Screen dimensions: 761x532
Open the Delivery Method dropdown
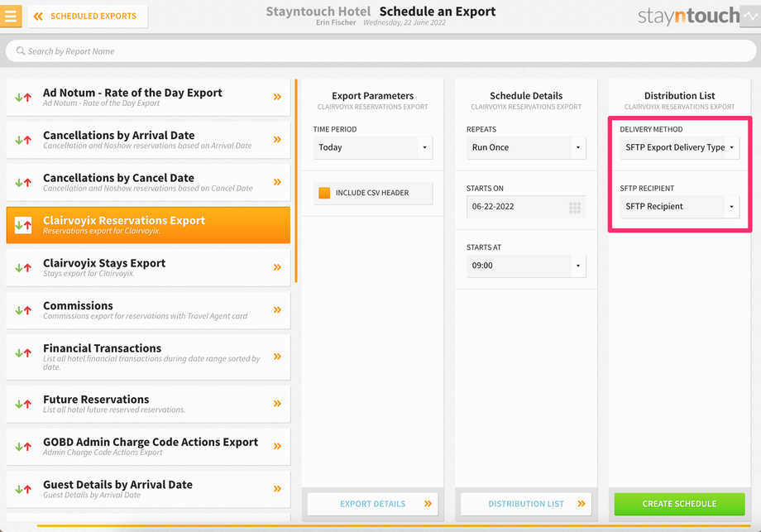(679, 147)
